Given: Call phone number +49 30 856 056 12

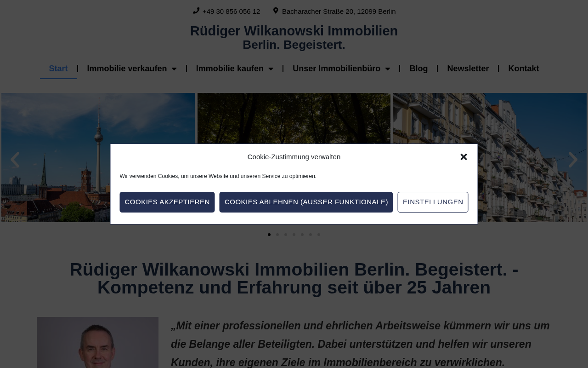Looking at the screenshot, I should [x=231, y=11].
